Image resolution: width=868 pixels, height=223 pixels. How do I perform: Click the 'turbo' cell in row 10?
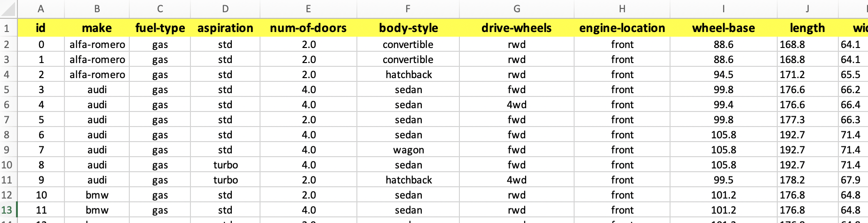pos(225,165)
